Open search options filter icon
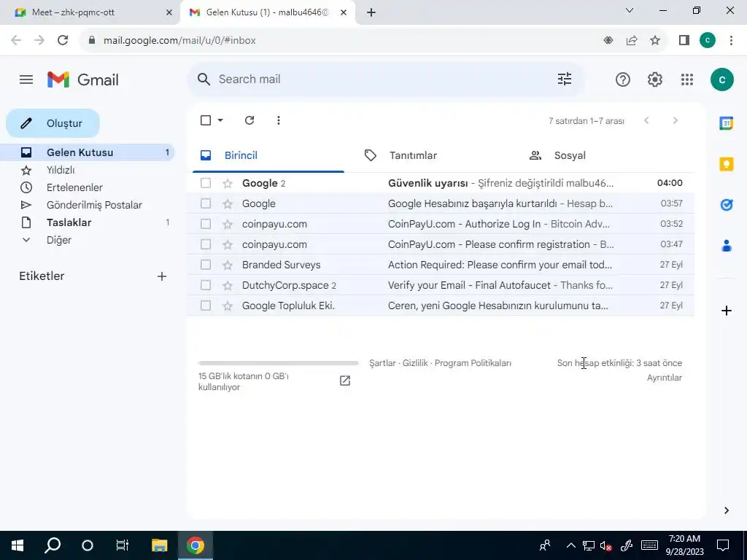Viewport: 747px width, 560px height. click(565, 79)
